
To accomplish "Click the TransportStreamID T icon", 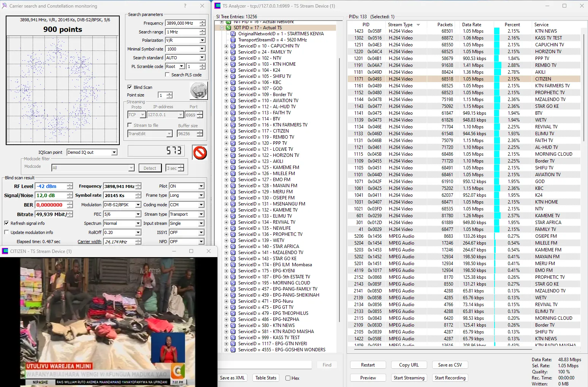I will click(x=233, y=40).
